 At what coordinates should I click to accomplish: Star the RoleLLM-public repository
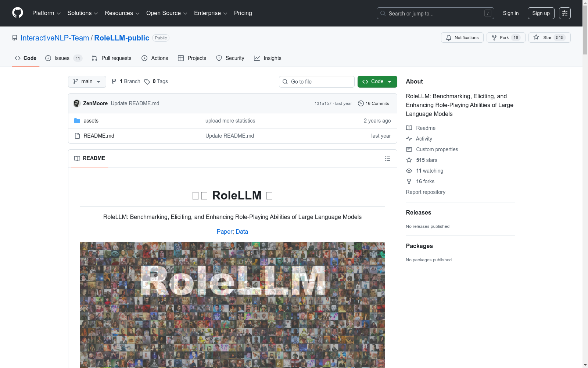[x=549, y=38]
